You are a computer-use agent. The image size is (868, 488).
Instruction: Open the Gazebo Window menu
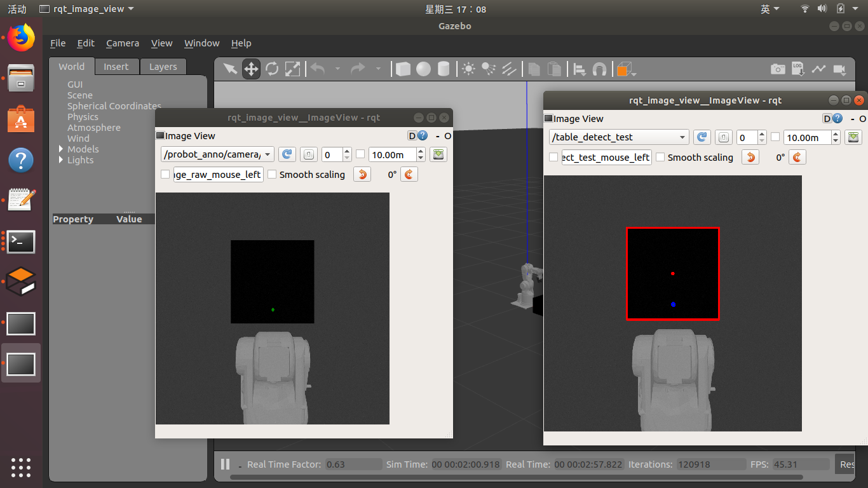[202, 43]
